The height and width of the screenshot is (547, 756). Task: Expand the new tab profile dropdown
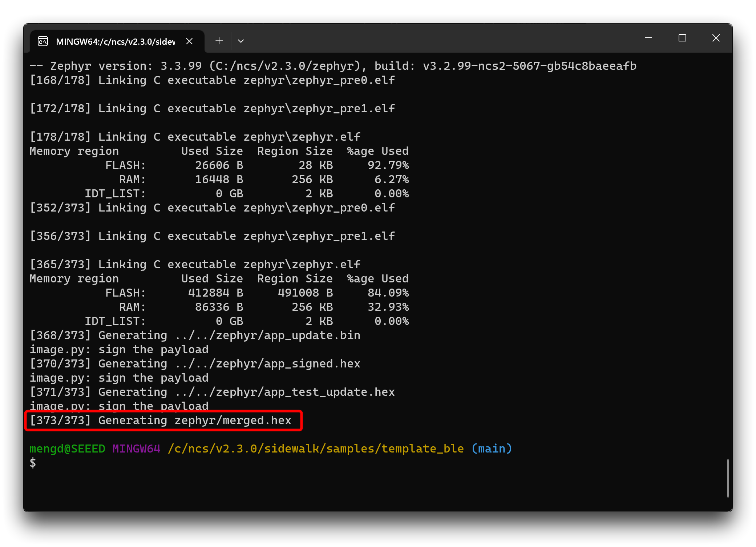[x=240, y=41]
